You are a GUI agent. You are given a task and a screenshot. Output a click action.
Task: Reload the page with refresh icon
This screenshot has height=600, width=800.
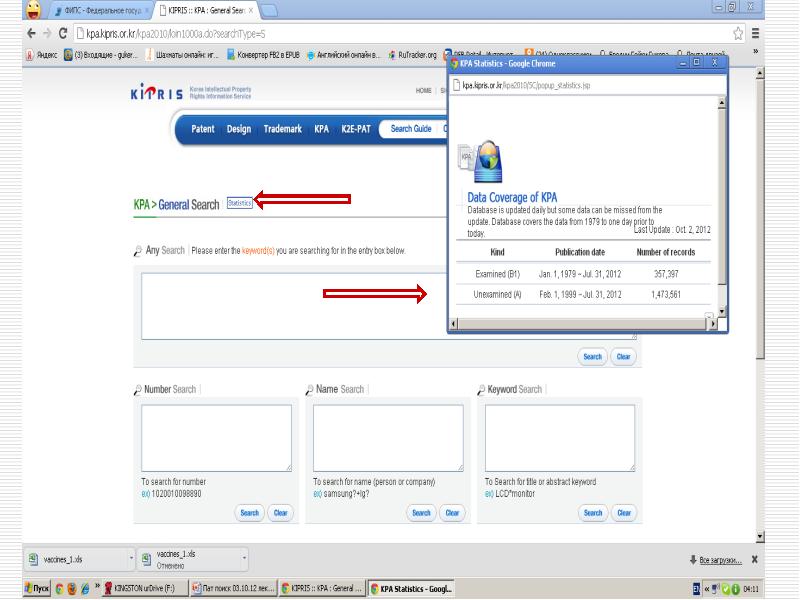coord(65,33)
